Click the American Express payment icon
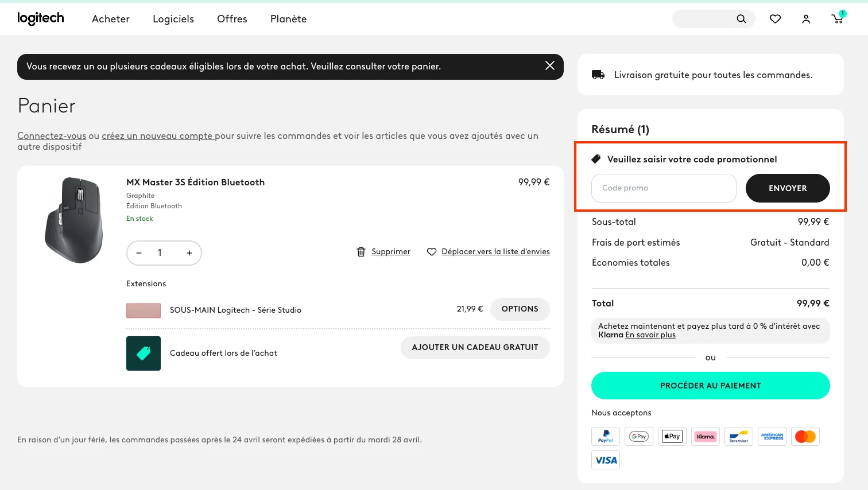868x490 pixels. click(772, 437)
